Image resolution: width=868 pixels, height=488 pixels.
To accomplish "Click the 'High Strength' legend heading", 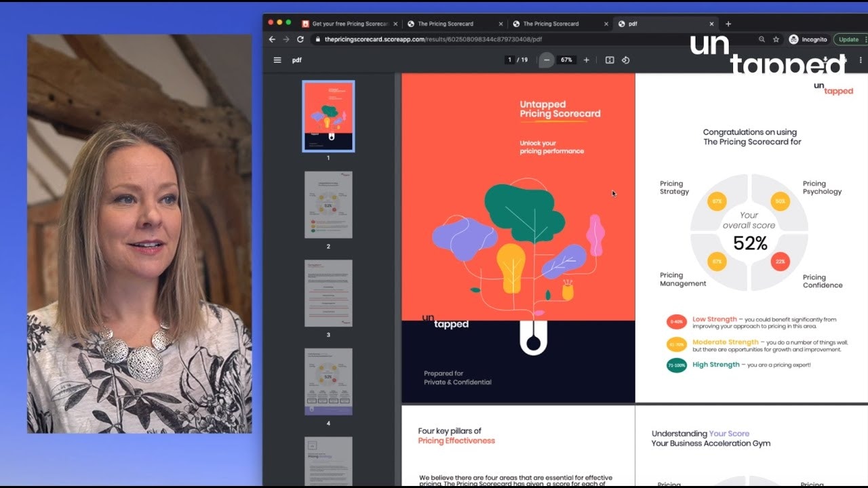I will point(715,365).
